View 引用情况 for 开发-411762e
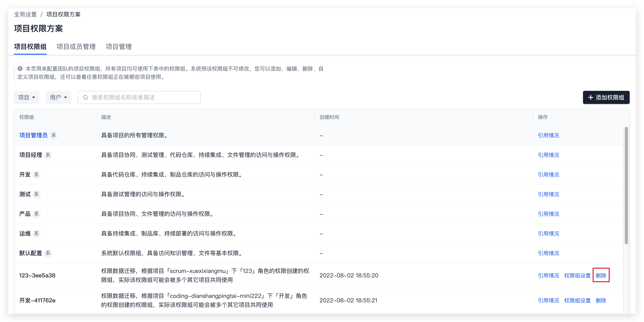The width and height of the screenshot is (644, 322). (548, 301)
